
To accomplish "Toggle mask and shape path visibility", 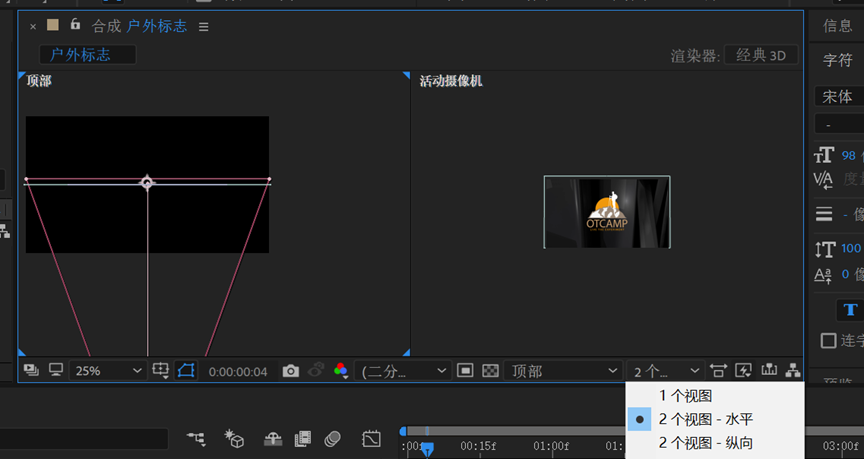I will coord(186,370).
